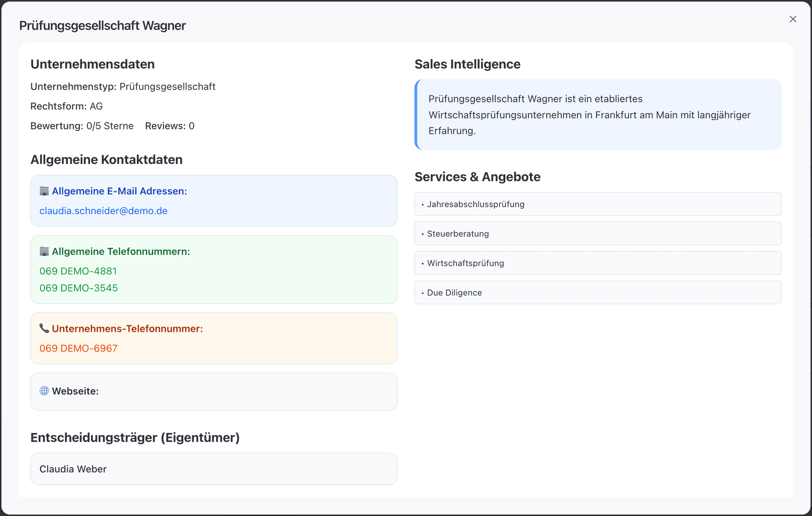
Task: Select the Steuerberatung service item
Action: 598,234
